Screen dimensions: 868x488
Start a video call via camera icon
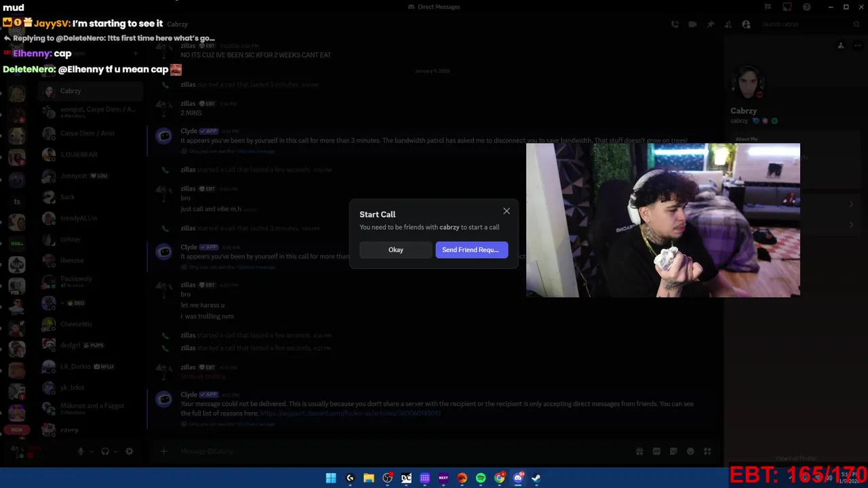pos(692,24)
